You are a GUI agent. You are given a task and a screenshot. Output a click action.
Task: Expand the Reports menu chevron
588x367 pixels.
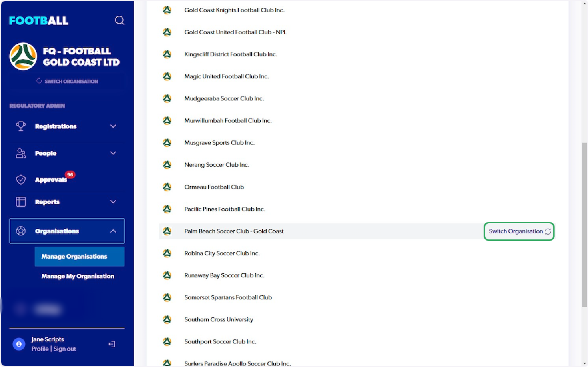pyautogui.click(x=113, y=202)
